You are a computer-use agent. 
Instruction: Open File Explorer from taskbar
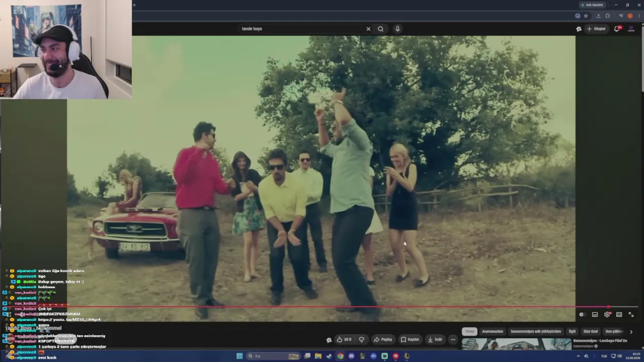[x=318, y=356]
